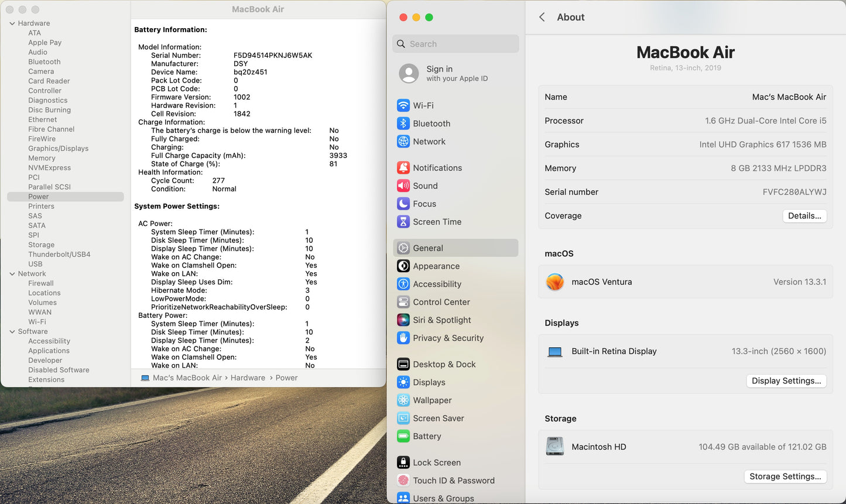
Task: Select General in the settings sidebar
Action: tap(428, 248)
